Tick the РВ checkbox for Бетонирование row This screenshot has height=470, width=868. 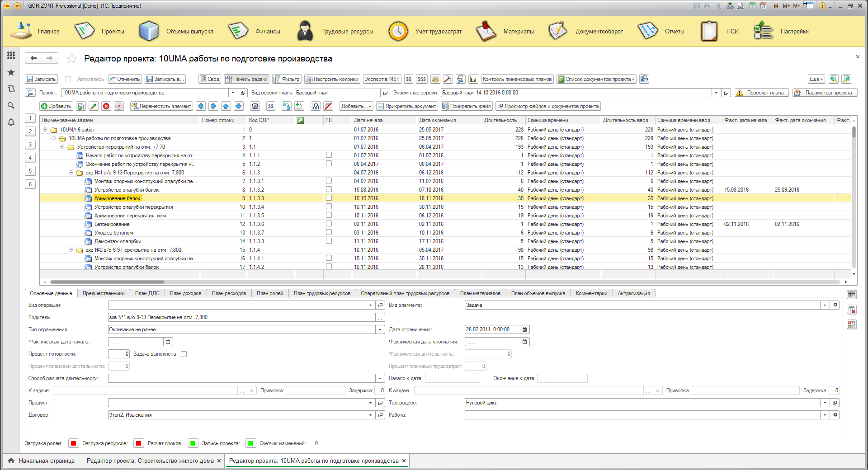click(x=329, y=224)
